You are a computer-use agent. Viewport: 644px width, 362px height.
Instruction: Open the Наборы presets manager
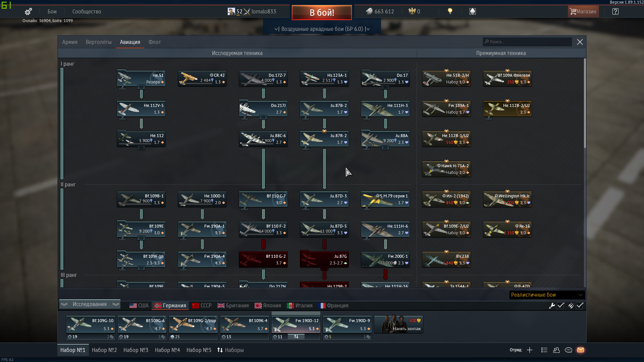(230, 350)
